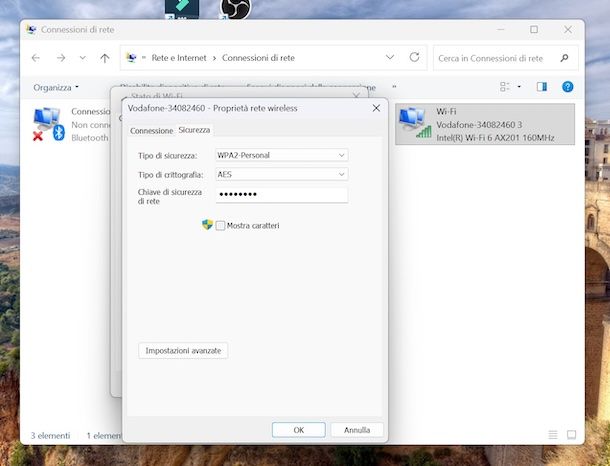The height and width of the screenshot is (466, 610).
Task: Toggle the preview pane icon
Action: (542, 87)
